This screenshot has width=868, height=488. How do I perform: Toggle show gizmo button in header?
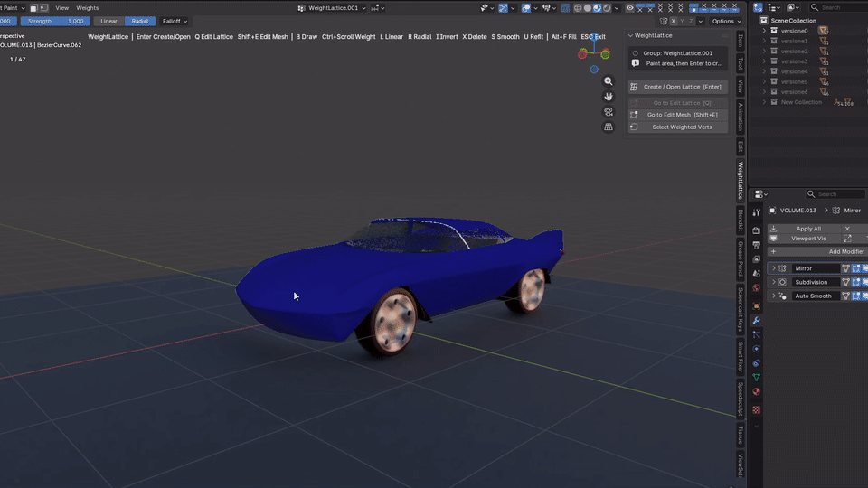click(x=504, y=8)
